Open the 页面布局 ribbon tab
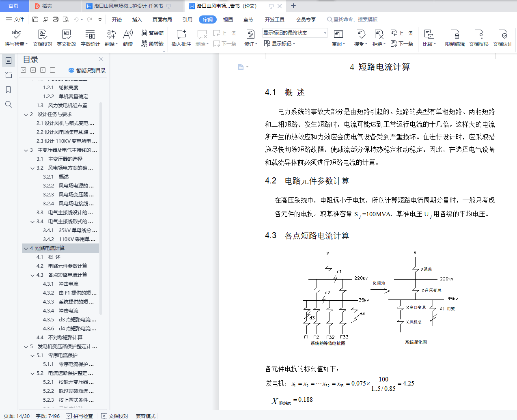The width and height of the screenshot is (517, 420). click(162, 19)
